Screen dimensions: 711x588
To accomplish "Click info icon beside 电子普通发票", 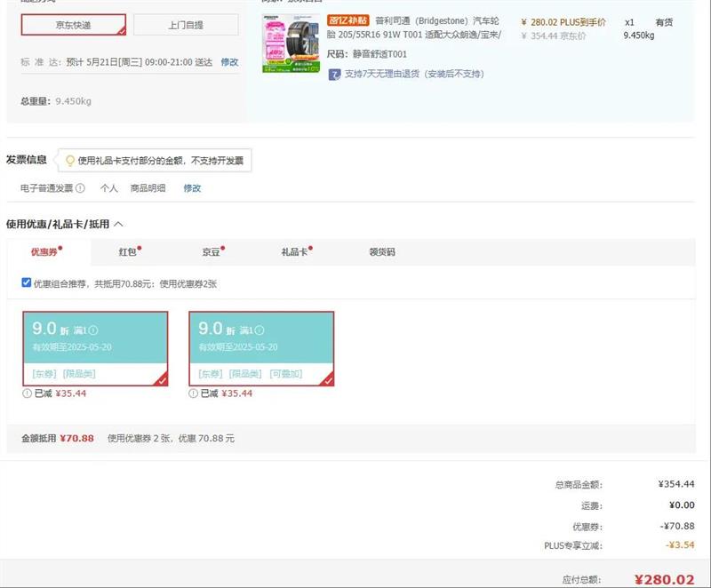I will 80,188.
